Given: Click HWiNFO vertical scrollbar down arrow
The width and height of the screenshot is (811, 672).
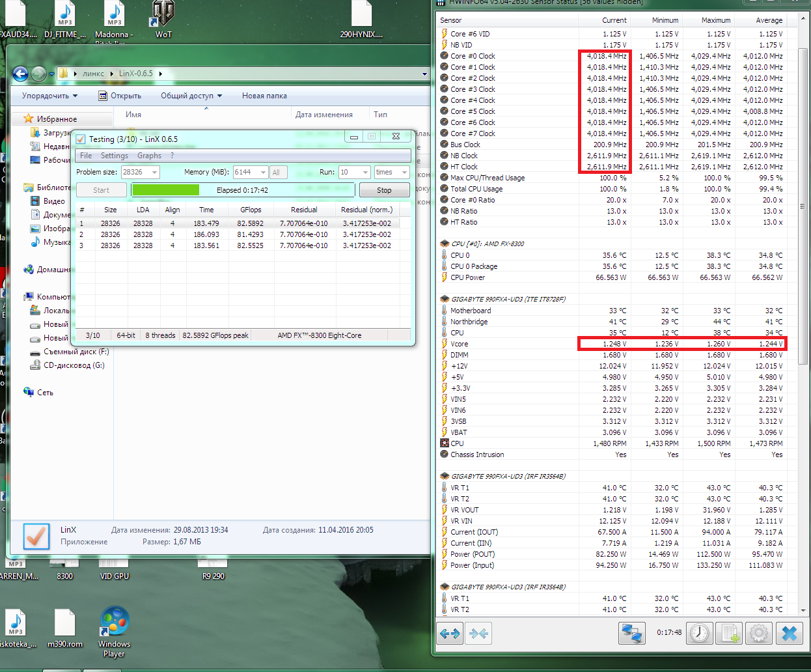Looking at the screenshot, I should pyautogui.click(x=803, y=610).
